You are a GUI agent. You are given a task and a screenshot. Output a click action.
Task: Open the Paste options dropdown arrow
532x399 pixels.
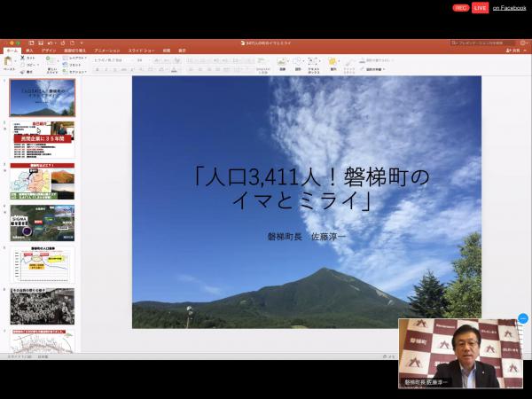click(16, 62)
